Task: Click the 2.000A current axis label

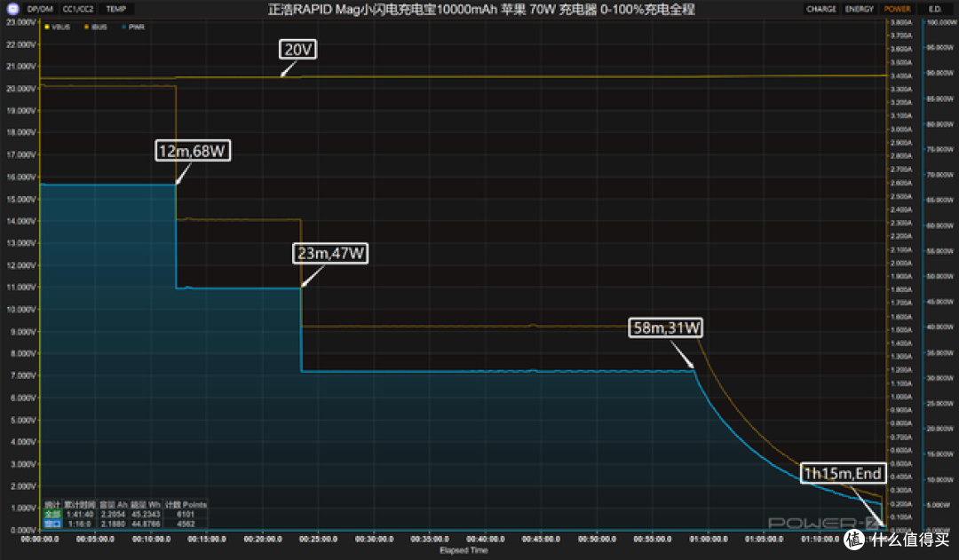Action: tap(901, 263)
